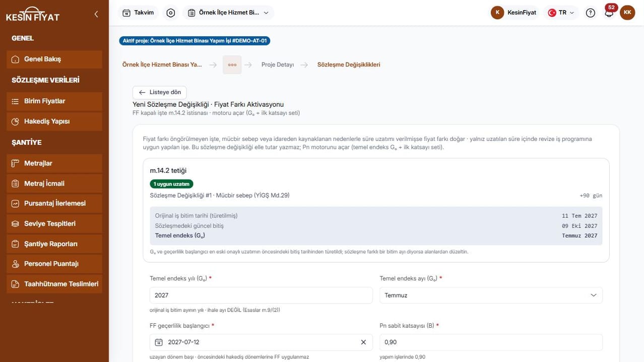Click the Personel Puantajı people icon
The image size is (644, 362).
point(15,264)
